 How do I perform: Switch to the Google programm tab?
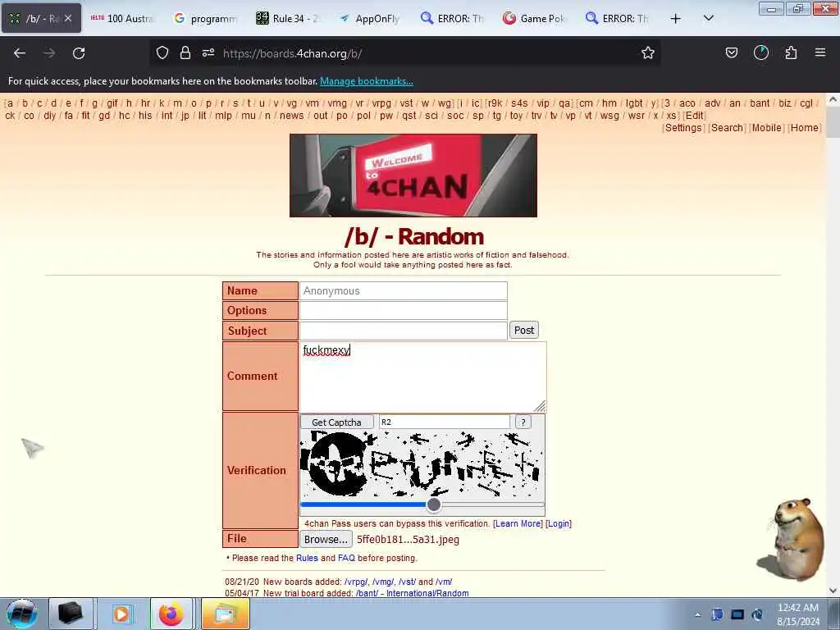206,18
